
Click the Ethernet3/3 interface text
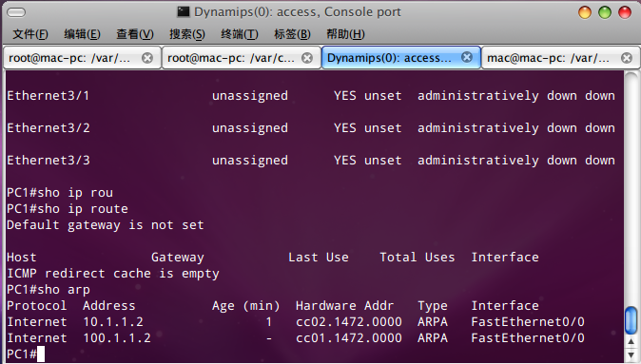point(49,161)
